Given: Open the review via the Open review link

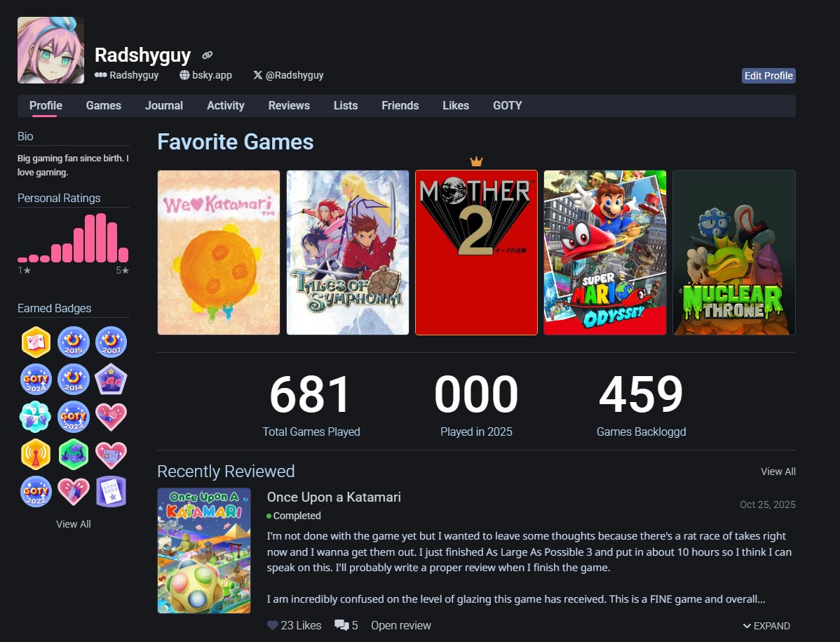Looking at the screenshot, I should coord(400,624).
